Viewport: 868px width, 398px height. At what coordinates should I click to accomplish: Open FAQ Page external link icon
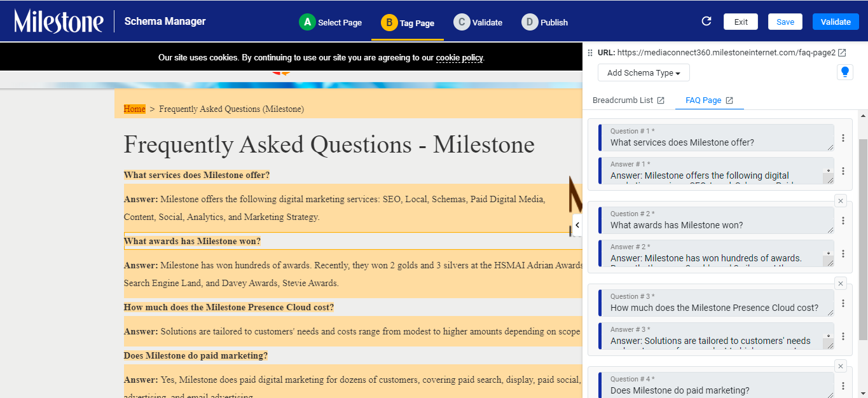pyautogui.click(x=729, y=100)
